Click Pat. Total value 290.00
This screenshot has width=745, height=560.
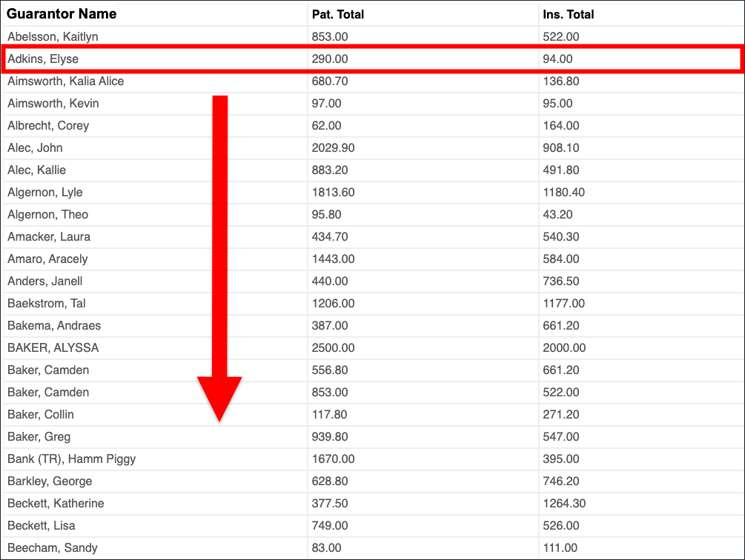[x=330, y=59]
